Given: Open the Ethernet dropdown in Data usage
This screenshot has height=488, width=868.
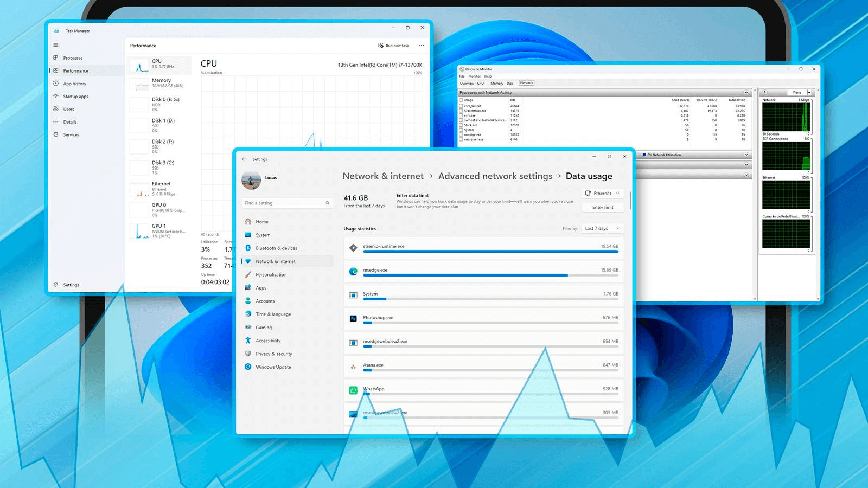Looking at the screenshot, I should point(602,193).
